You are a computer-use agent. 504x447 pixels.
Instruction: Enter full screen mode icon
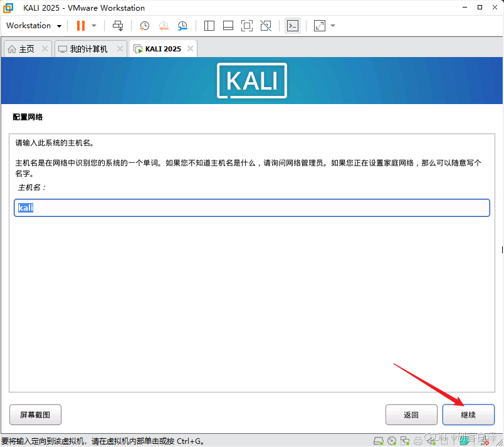click(x=247, y=26)
